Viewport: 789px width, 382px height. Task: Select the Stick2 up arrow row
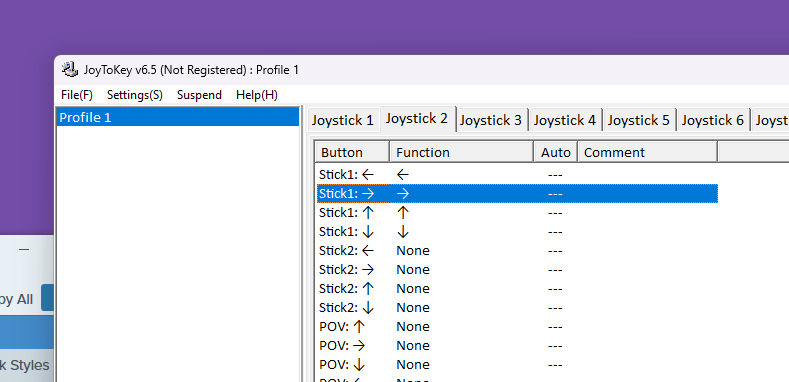click(517, 288)
